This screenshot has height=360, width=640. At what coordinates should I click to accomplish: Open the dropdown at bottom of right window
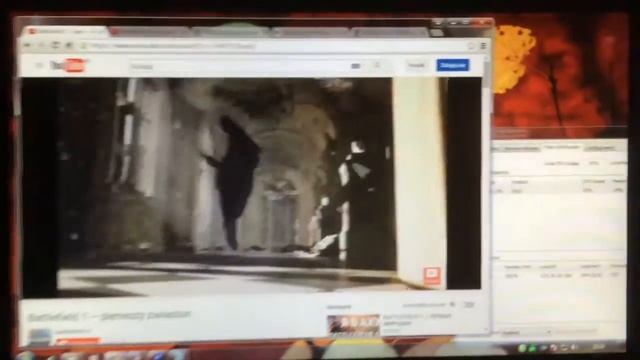(x=527, y=333)
